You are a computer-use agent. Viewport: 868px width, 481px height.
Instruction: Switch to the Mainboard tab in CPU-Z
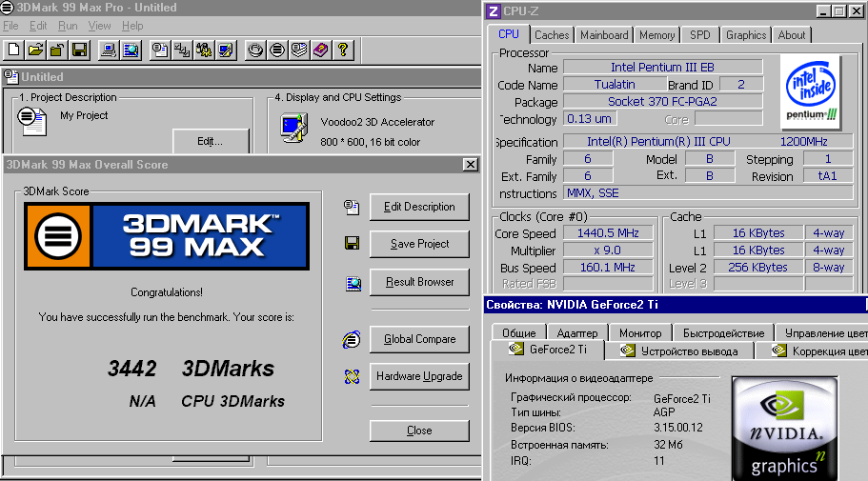(604, 35)
